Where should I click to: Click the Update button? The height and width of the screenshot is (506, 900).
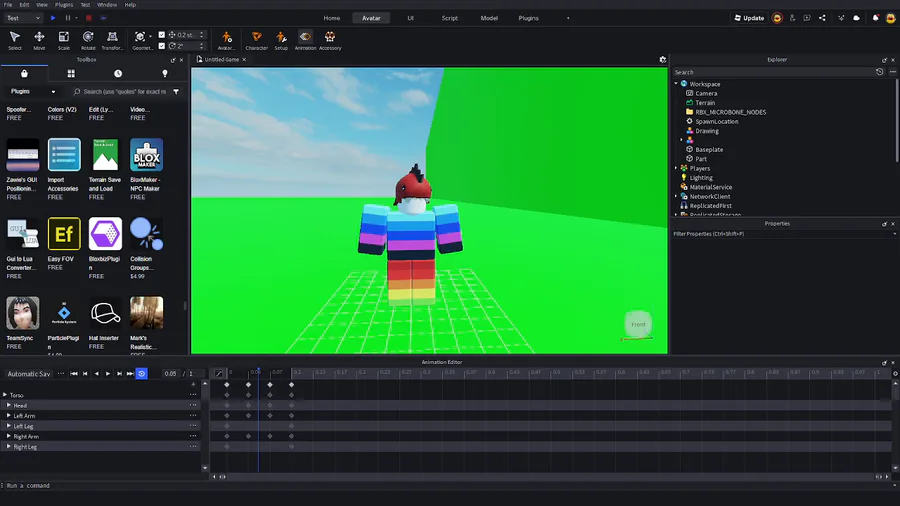(x=749, y=18)
